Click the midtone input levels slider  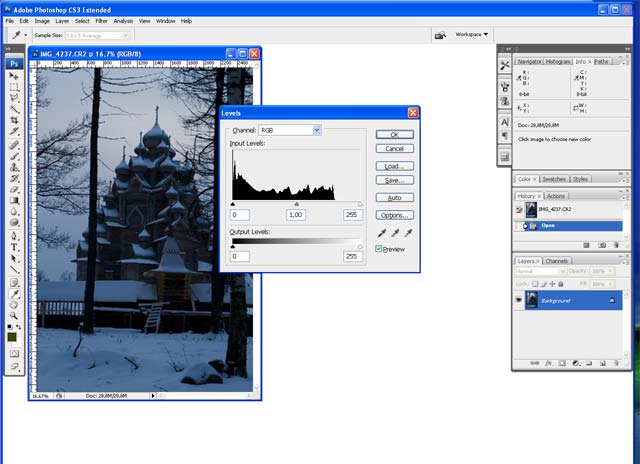(x=296, y=203)
